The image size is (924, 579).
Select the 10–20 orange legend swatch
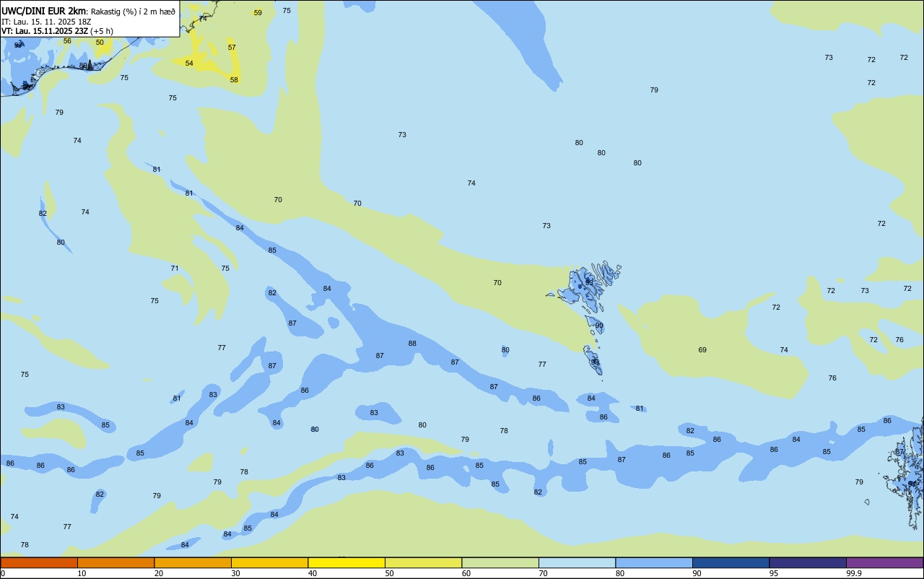[x=115, y=562]
